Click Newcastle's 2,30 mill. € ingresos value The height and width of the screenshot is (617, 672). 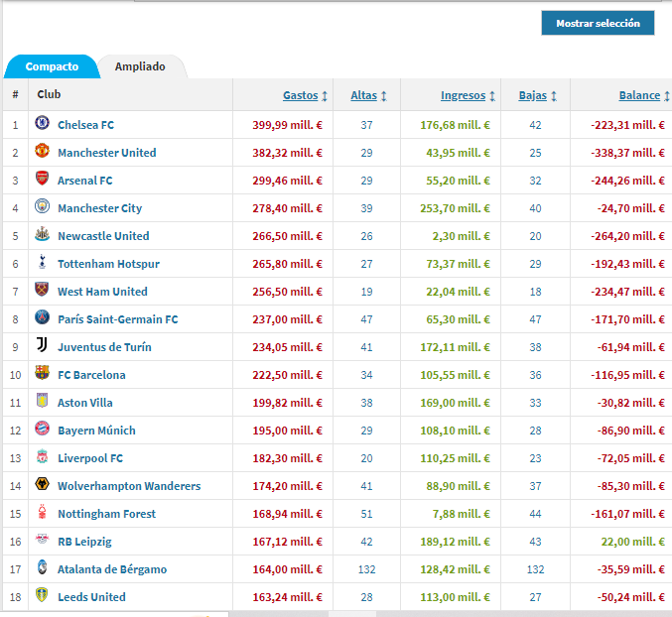tap(461, 236)
